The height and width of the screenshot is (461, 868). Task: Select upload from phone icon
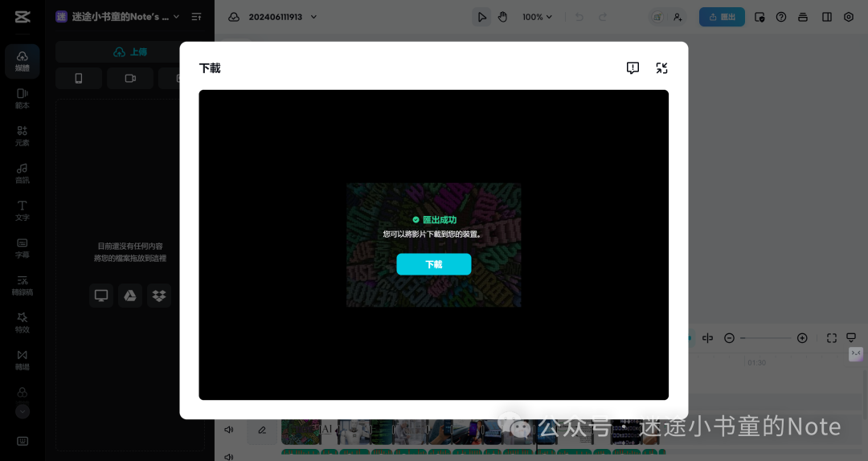click(x=79, y=79)
